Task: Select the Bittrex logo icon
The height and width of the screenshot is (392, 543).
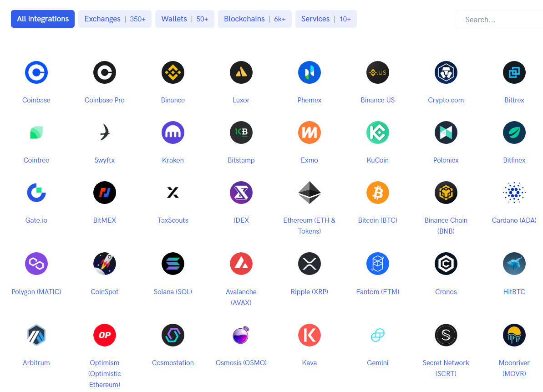Action: coord(514,72)
